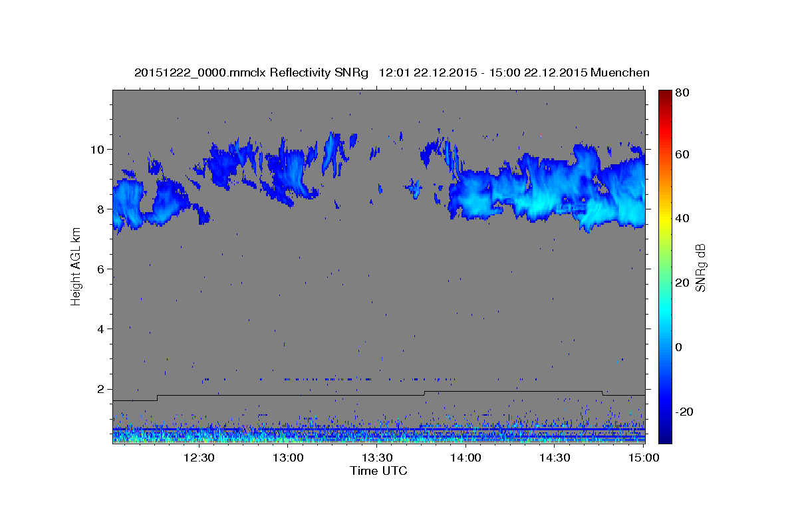Viewport: 798px width, 532px height.
Task: Select the 13:30 time tick label
Action: (x=376, y=458)
